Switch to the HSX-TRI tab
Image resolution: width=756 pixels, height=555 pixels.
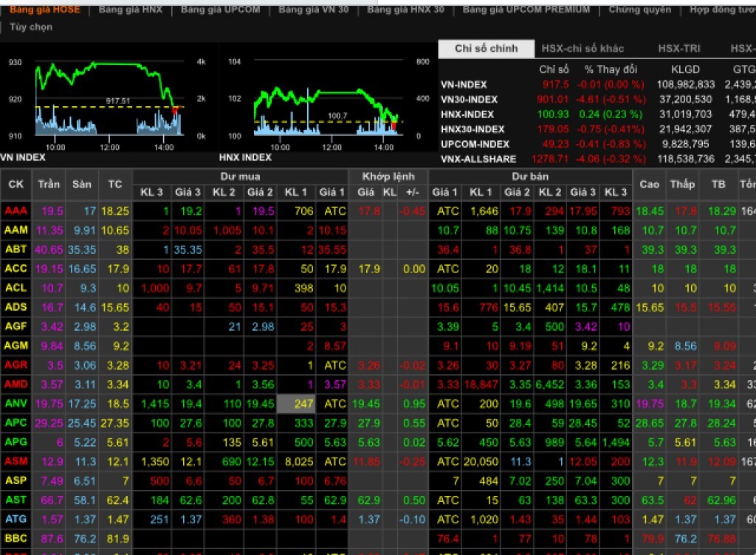tap(679, 48)
